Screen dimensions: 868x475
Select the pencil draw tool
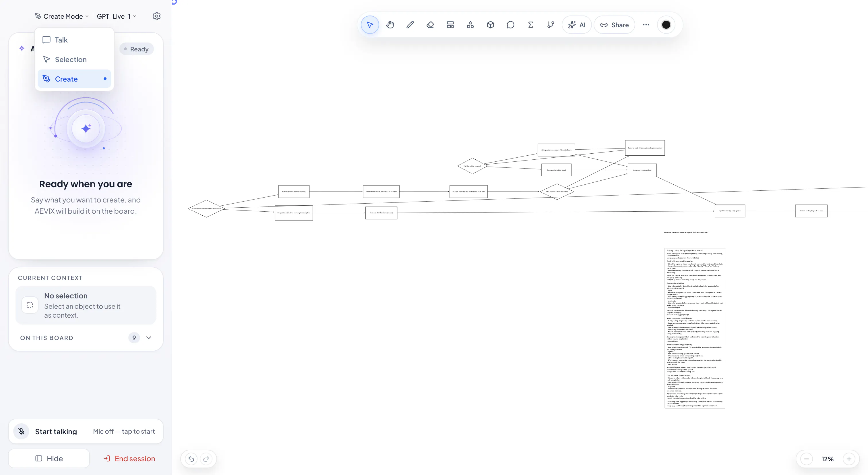coord(410,25)
